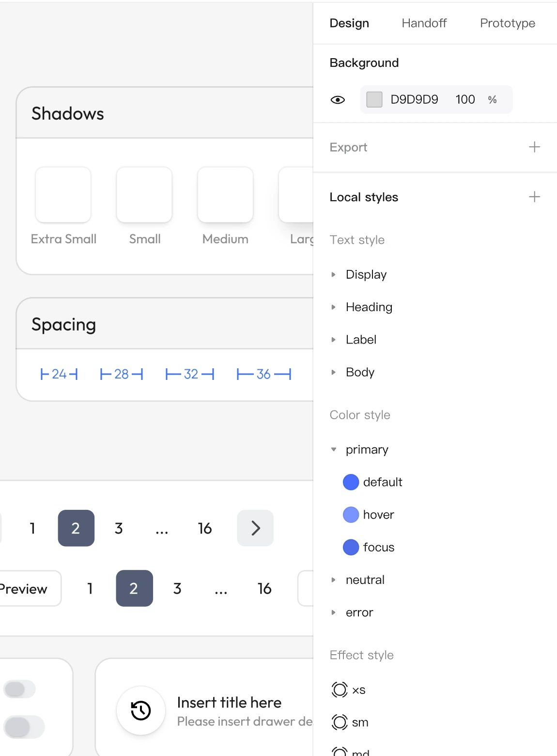
Task: Select the xs effect style icon
Action: tap(340, 690)
